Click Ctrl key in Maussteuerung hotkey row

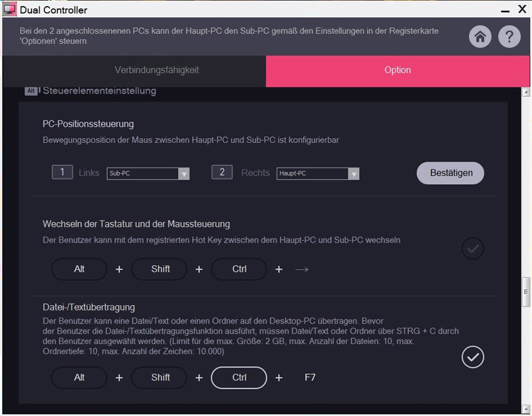[239, 269]
